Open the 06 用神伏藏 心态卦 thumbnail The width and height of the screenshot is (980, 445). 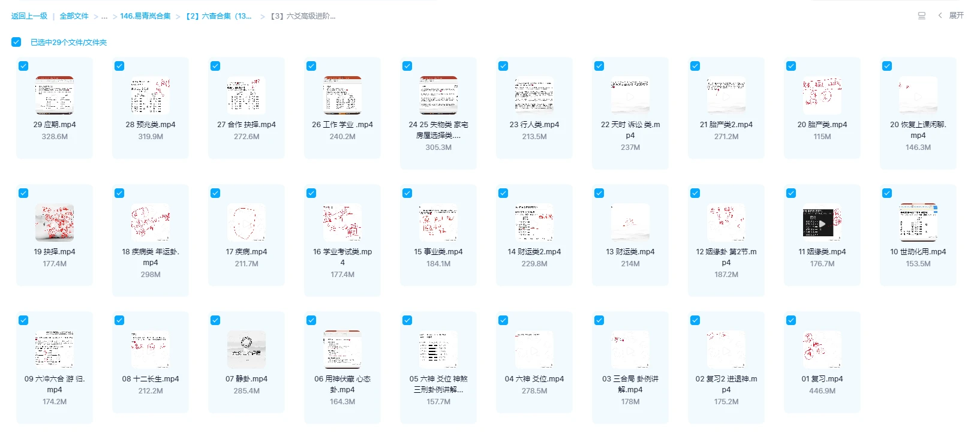[x=342, y=350]
